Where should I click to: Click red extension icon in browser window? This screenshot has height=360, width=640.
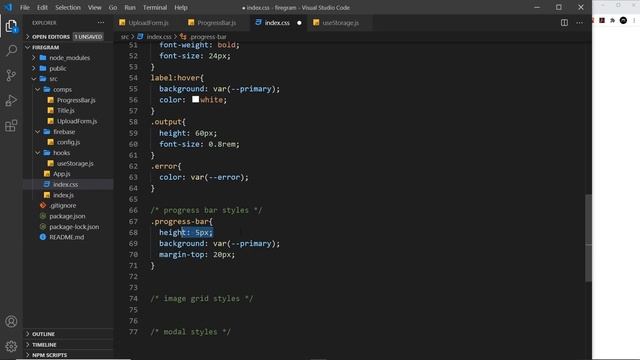click(x=602, y=20)
